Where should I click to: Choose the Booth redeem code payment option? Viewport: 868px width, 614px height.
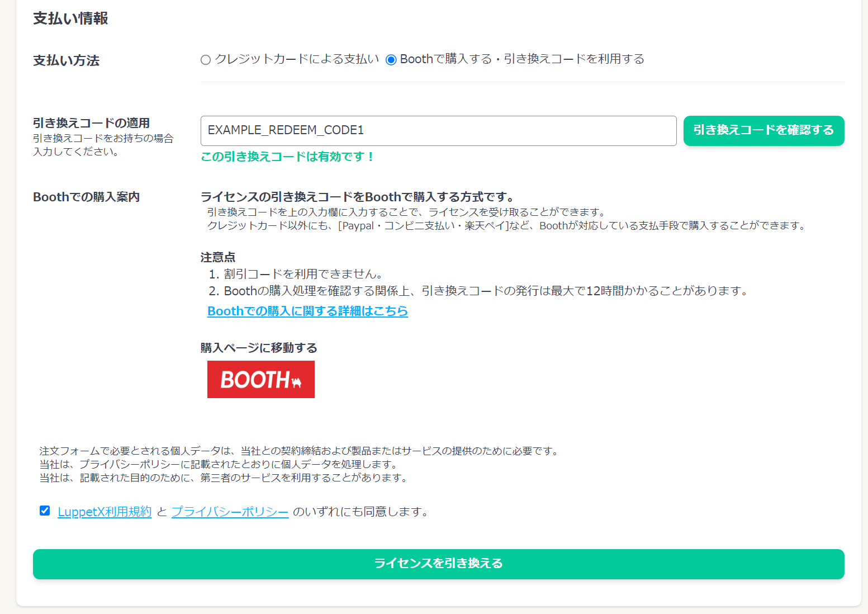coord(391,60)
